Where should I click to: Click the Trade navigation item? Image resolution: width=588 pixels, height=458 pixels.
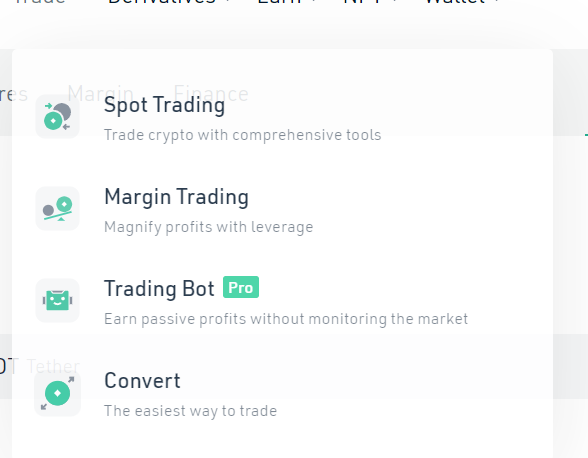point(39,2)
